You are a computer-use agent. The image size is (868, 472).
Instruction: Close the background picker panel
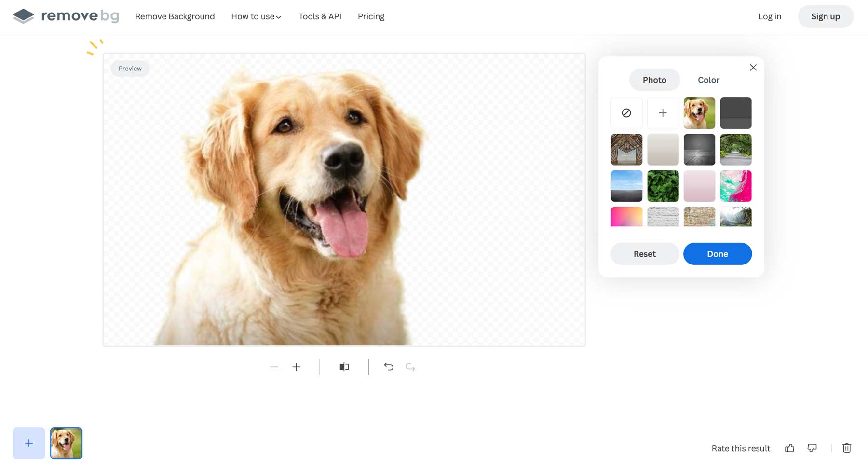point(753,68)
